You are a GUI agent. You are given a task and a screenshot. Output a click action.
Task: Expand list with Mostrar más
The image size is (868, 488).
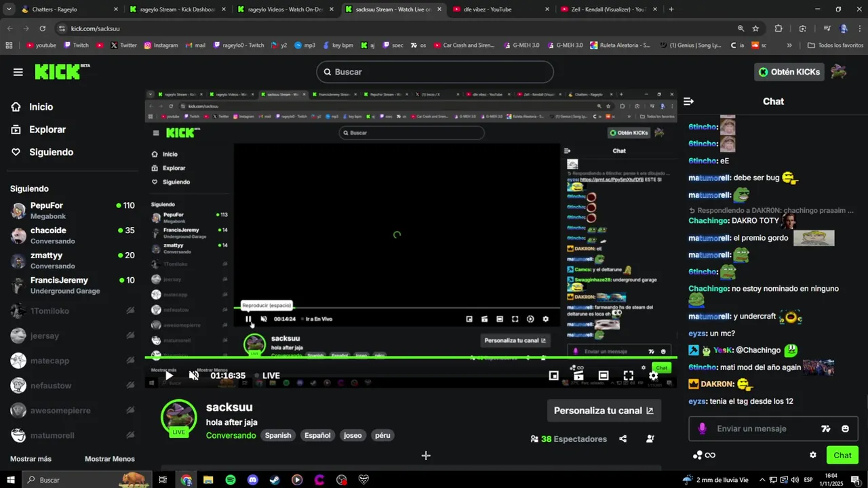31,459
